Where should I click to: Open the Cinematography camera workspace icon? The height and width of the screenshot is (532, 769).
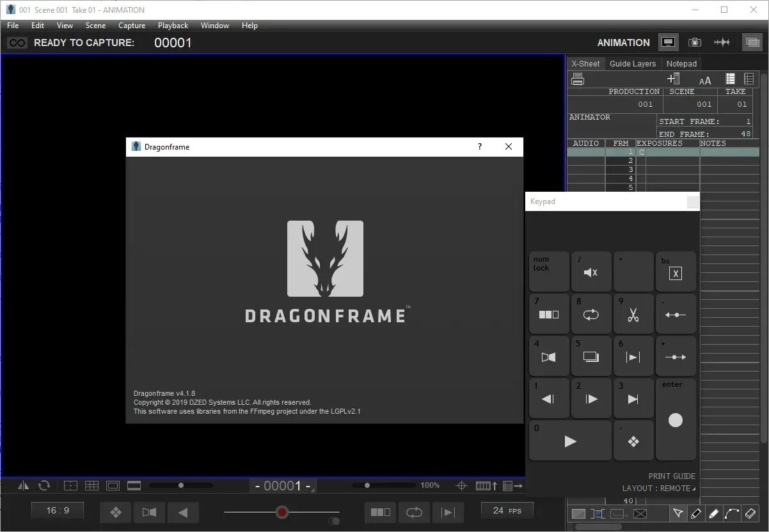[x=695, y=42]
